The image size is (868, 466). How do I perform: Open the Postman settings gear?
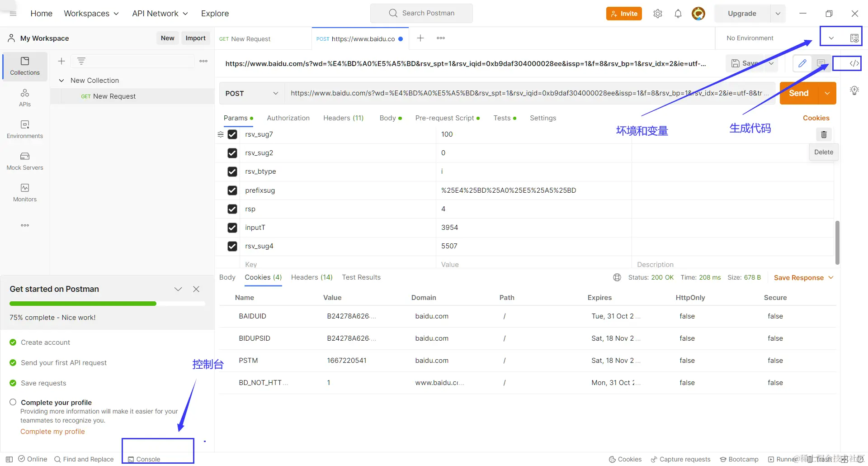[658, 14]
